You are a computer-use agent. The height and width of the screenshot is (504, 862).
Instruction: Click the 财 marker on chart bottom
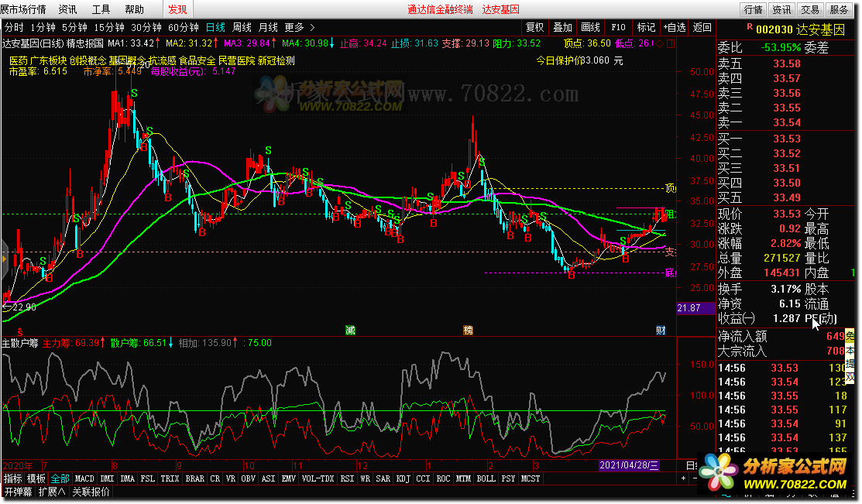tap(661, 330)
